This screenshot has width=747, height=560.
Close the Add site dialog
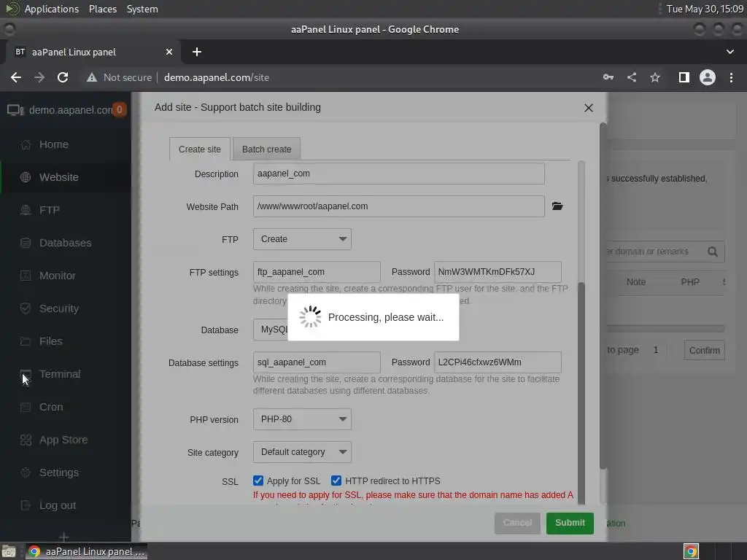point(589,108)
